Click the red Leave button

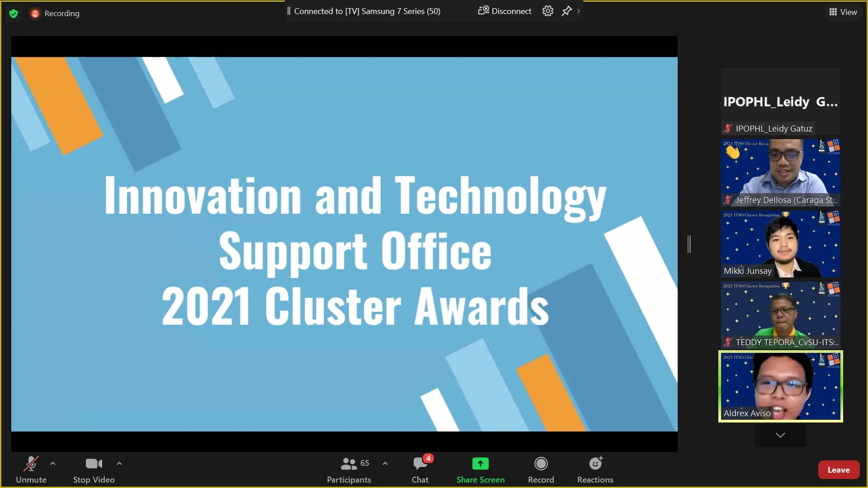838,470
